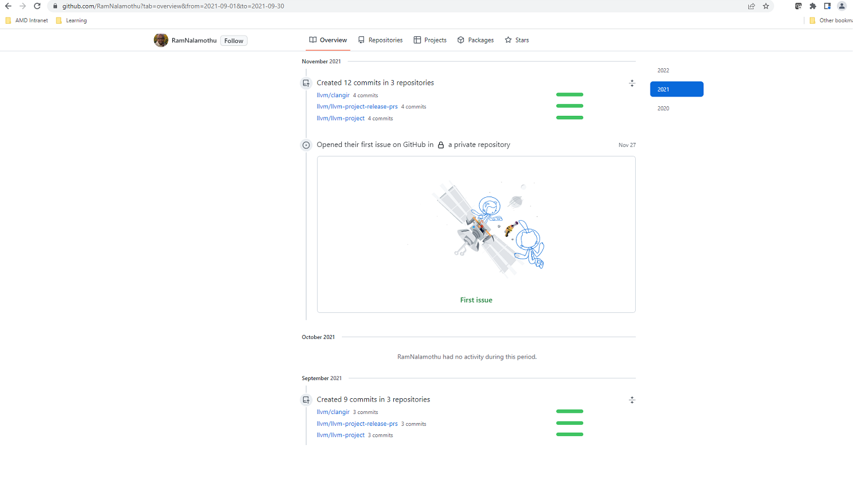Image resolution: width=868 pixels, height=488 pixels.
Task: Open llvm/llvm-project-release-prs link under November 2021
Action: (357, 107)
